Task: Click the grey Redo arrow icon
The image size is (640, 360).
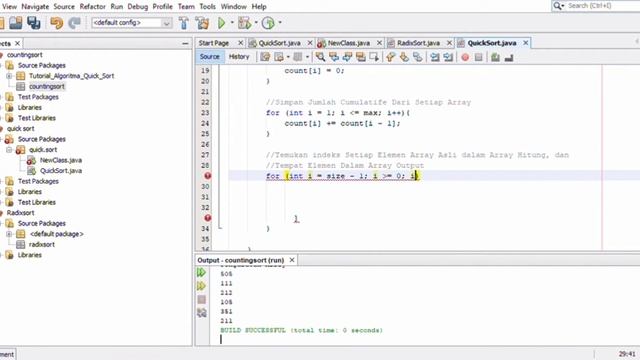Action: pyautogui.click(x=74, y=23)
